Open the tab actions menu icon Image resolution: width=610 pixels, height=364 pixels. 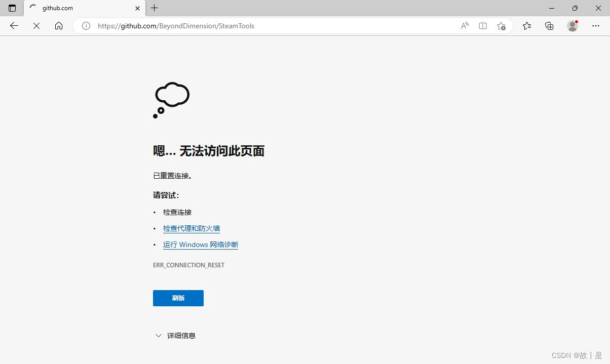[x=12, y=8]
